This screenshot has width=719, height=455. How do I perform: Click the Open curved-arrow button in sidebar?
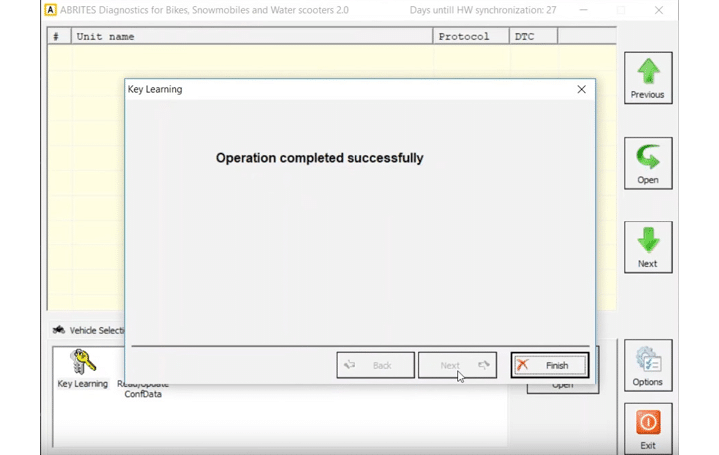[x=648, y=163]
